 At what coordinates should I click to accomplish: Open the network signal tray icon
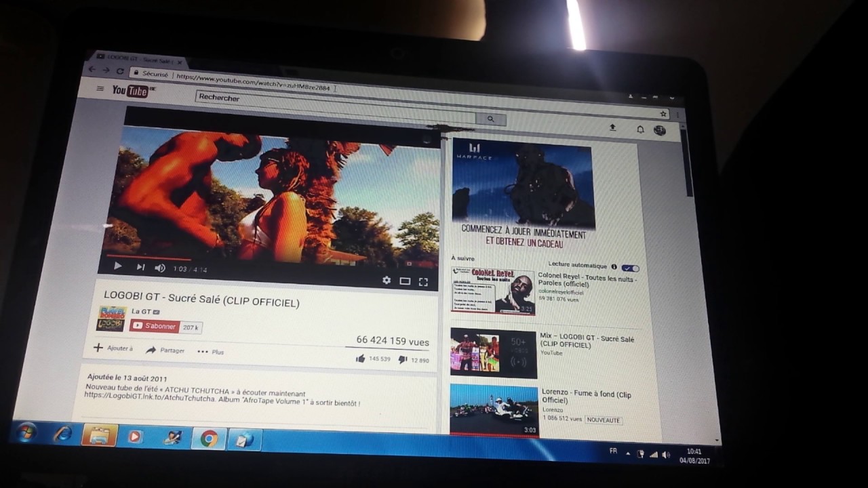click(x=654, y=454)
